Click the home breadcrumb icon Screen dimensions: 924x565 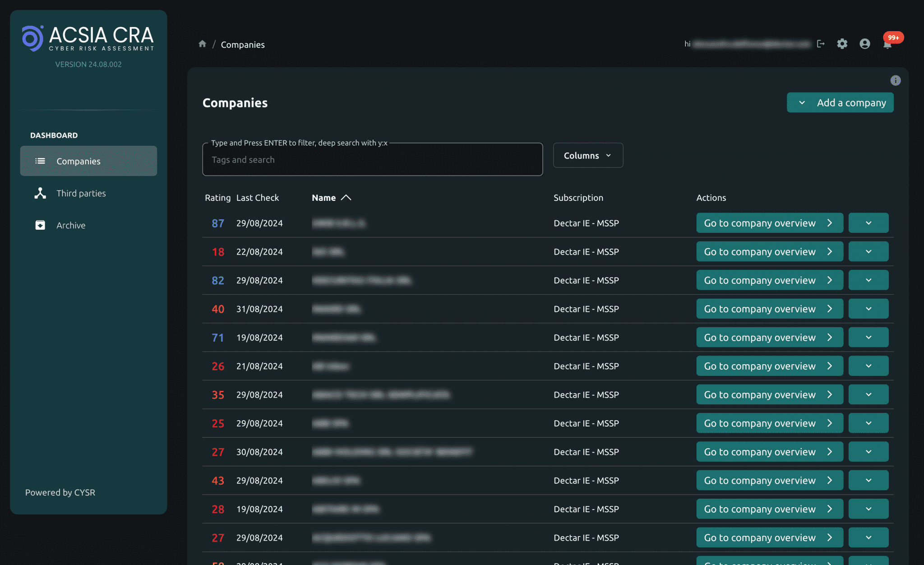click(x=202, y=44)
